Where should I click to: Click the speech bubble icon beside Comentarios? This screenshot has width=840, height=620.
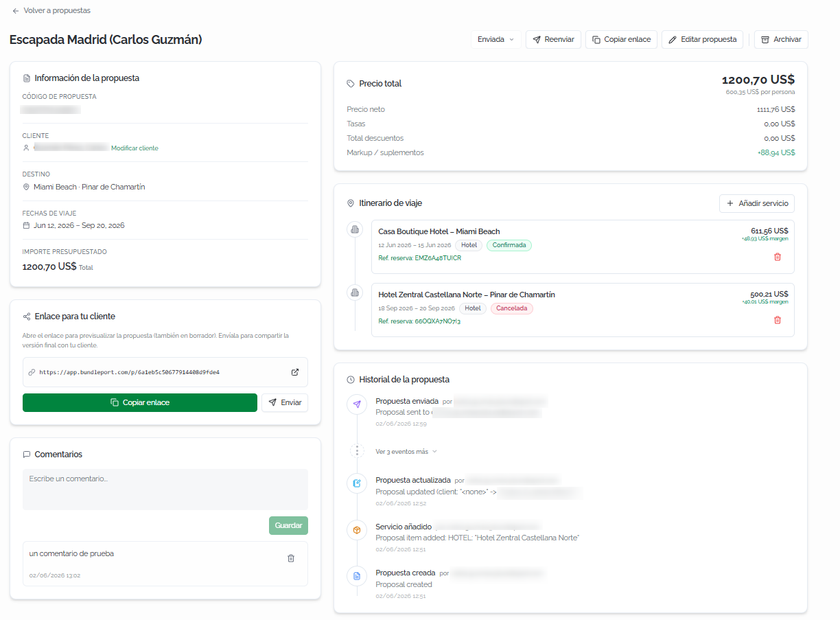[27, 455]
